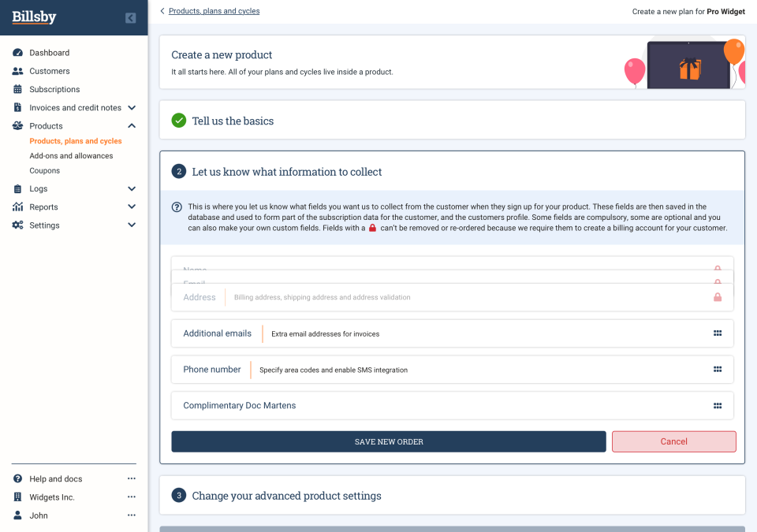Expand the Invoices and credit notes section
The image size is (757, 532).
click(x=131, y=107)
